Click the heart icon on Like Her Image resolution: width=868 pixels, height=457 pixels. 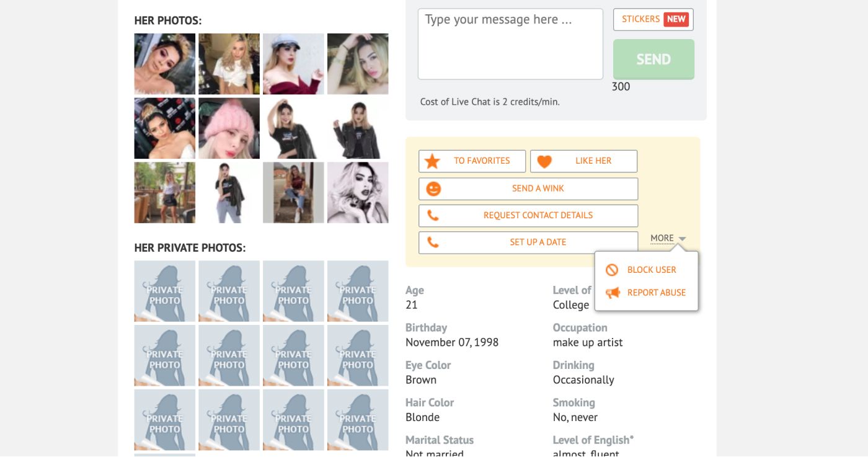544,162
